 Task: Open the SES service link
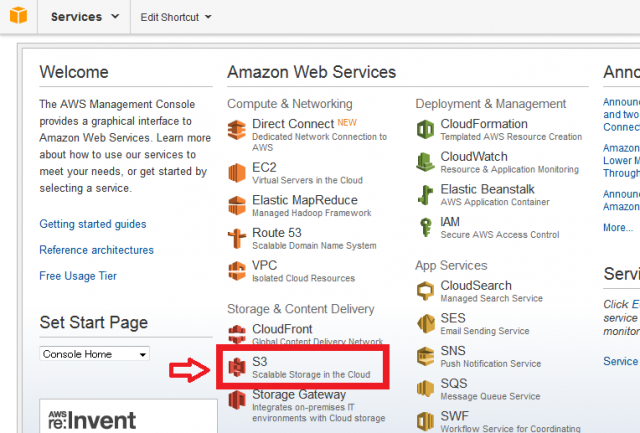tap(453, 318)
